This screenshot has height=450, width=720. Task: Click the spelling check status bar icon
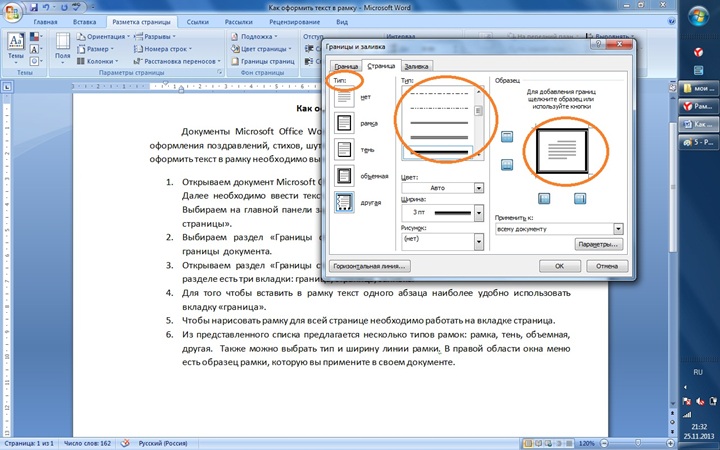coord(125,444)
